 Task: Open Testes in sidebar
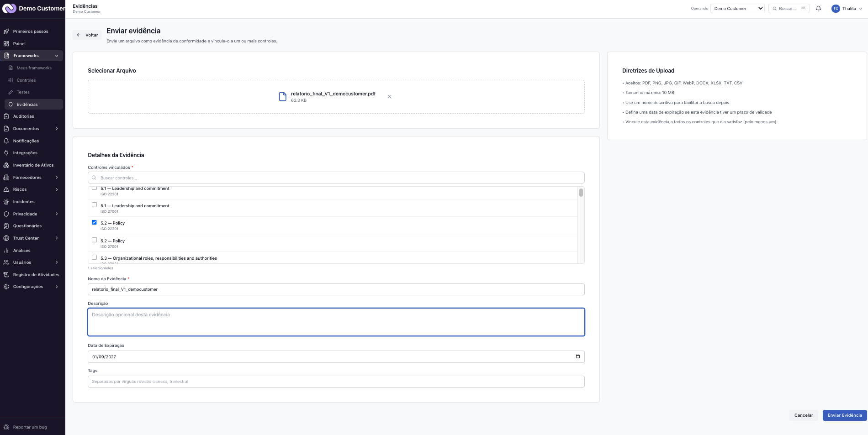tap(34, 92)
